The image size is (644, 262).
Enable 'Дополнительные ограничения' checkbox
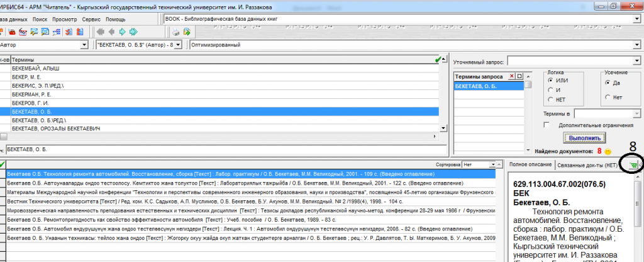pos(548,125)
